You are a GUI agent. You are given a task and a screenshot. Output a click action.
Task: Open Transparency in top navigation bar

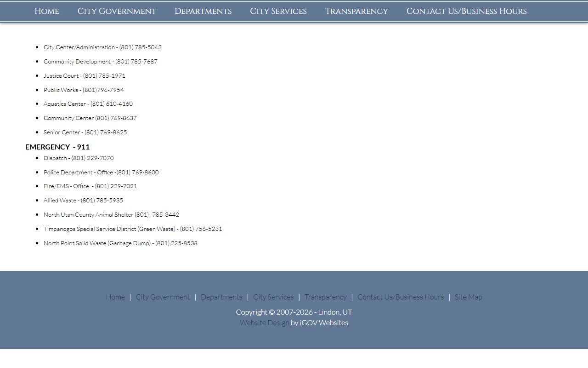point(356,11)
